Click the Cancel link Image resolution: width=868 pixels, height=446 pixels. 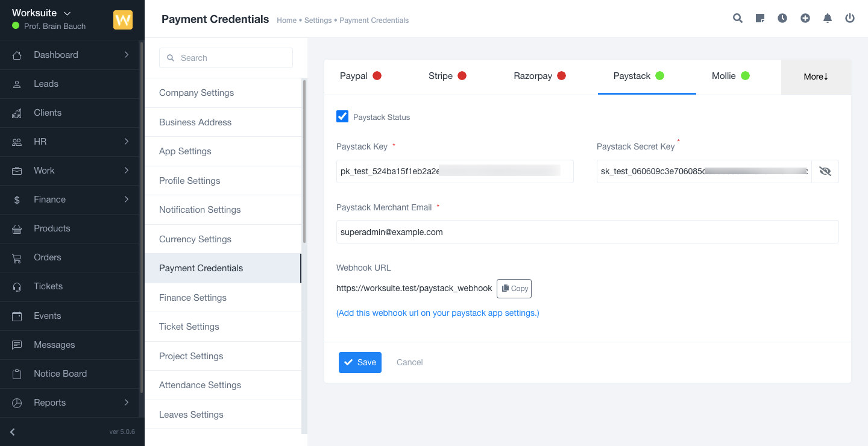coord(410,362)
